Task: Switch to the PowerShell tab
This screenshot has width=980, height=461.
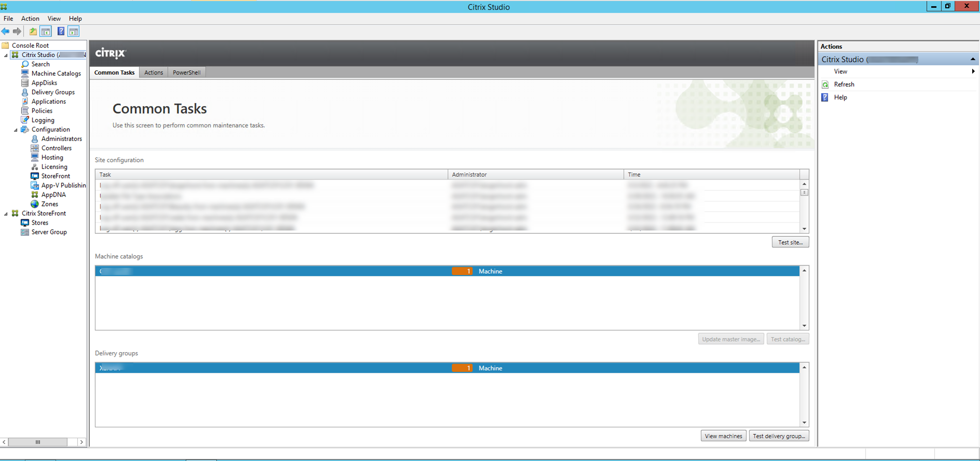Action: (x=187, y=73)
